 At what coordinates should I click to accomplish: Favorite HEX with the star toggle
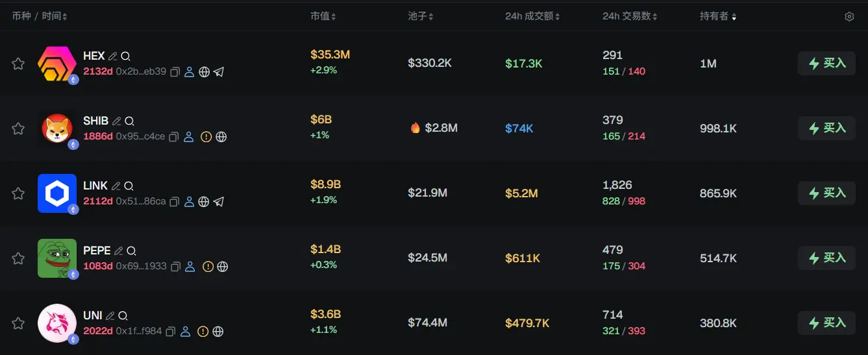18,64
